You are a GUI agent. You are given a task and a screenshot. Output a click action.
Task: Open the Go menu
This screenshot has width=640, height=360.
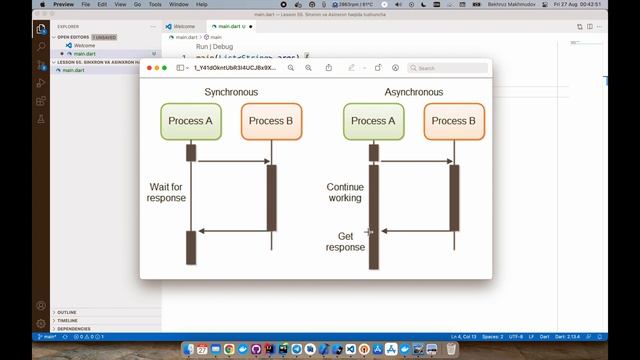138,4
